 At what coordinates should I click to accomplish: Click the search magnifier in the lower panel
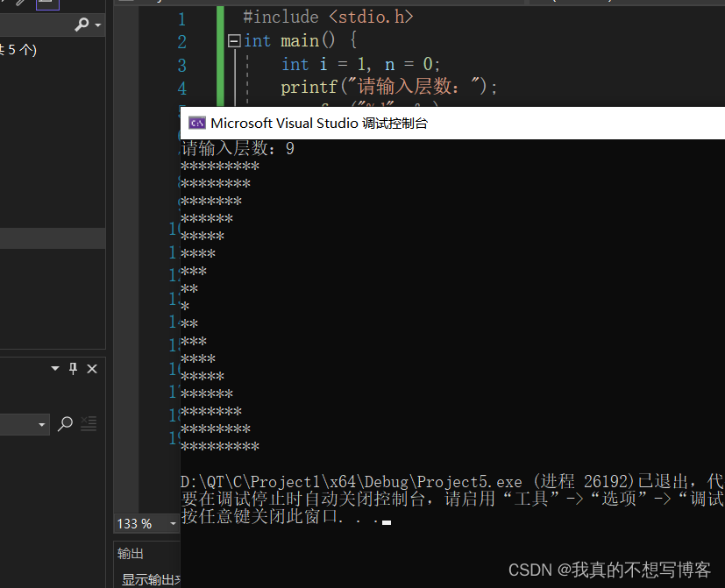[65, 423]
